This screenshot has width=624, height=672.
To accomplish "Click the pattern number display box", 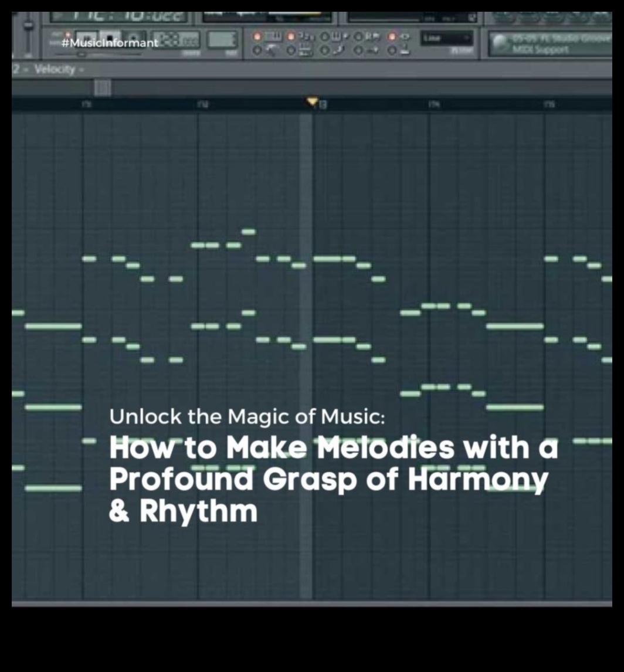I will (x=222, y=40).
